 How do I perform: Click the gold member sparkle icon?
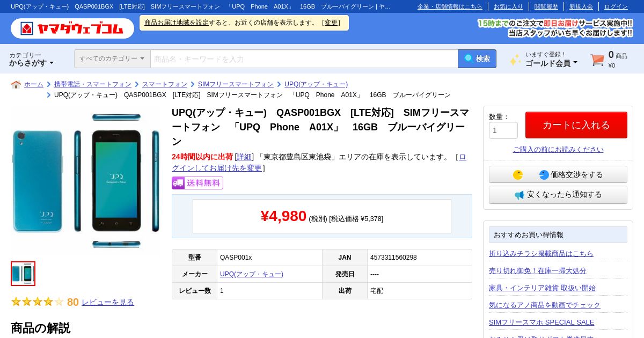515,60
